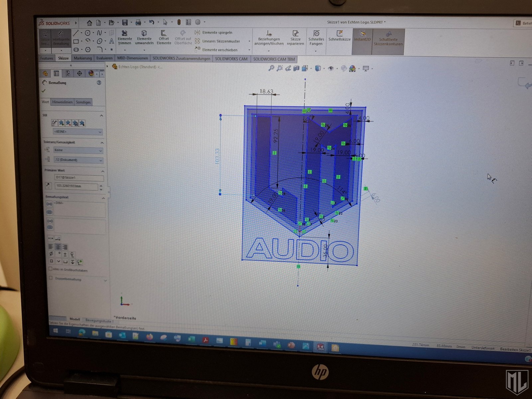Click Lineares Skizzenmuster button
The height and width of the screenshot is (399, 532).
(220, 41)
